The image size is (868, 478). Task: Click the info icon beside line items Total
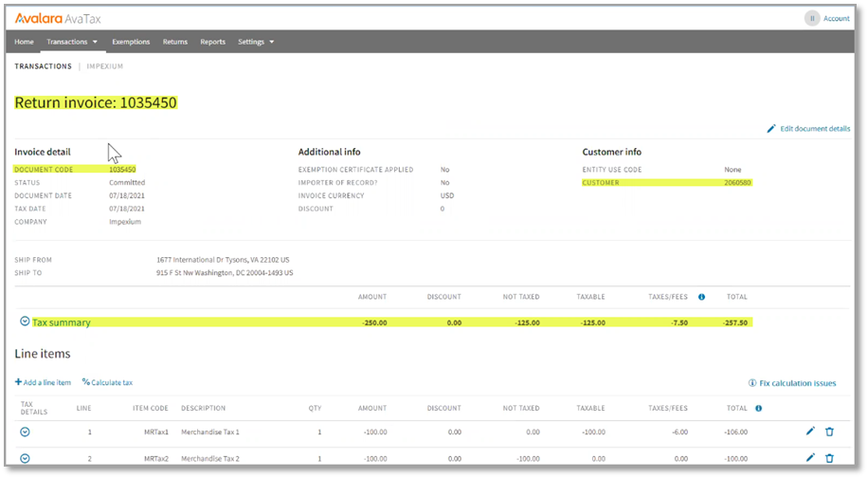tap(758, 408)
